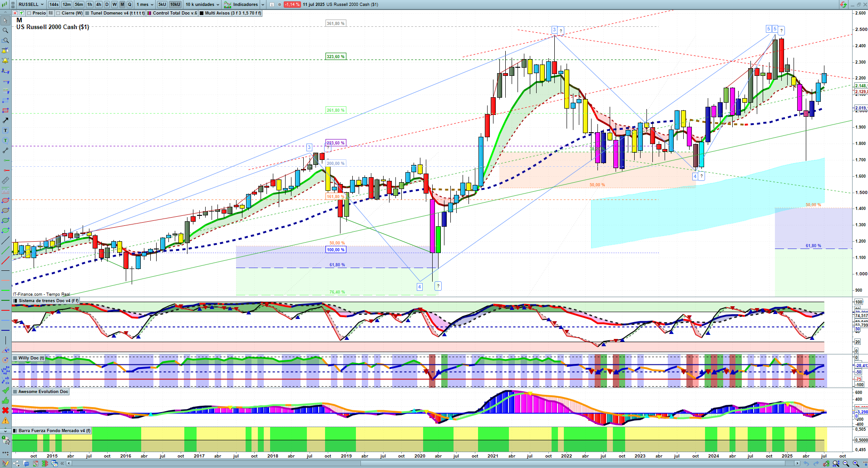Select the arrow cursor tool
This screenshot has height=468, width=868.
pos(5,20)
